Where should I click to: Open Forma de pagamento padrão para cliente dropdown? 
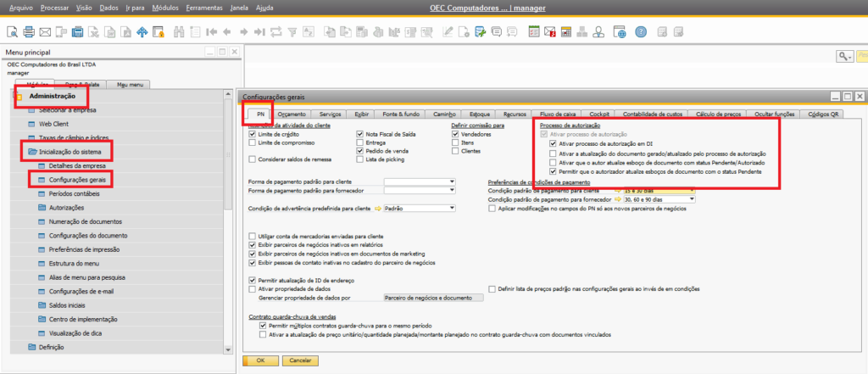(x=452, y=181)
